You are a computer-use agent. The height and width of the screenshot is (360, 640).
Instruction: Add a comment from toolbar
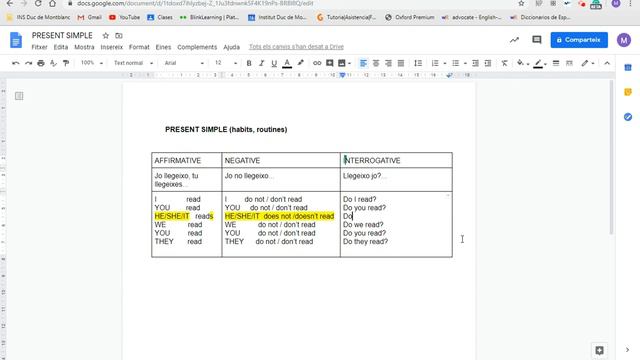pyautogui.click(x=329, y=63)
